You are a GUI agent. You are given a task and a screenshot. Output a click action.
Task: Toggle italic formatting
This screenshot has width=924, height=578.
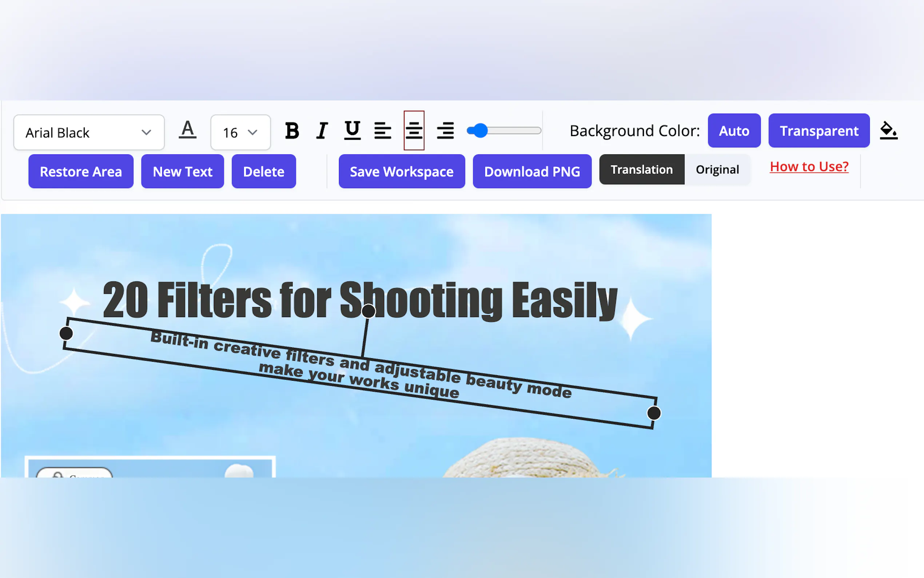point(322,131)
